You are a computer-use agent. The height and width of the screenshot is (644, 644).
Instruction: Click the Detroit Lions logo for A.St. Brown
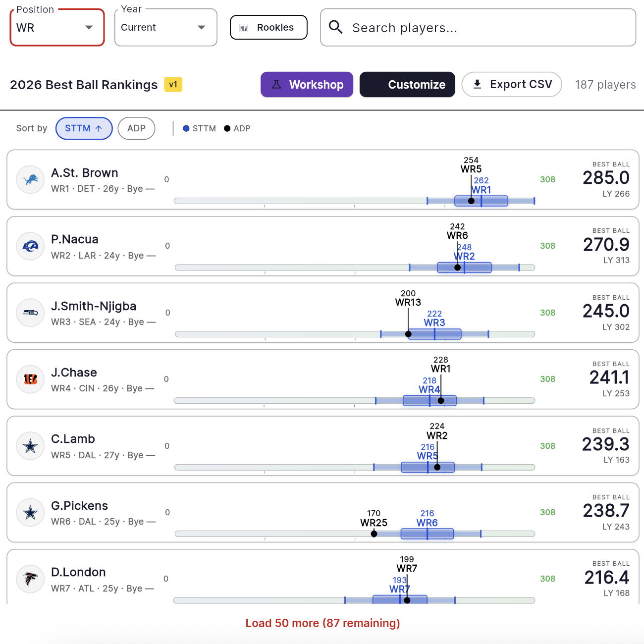[x=31, y=179]
